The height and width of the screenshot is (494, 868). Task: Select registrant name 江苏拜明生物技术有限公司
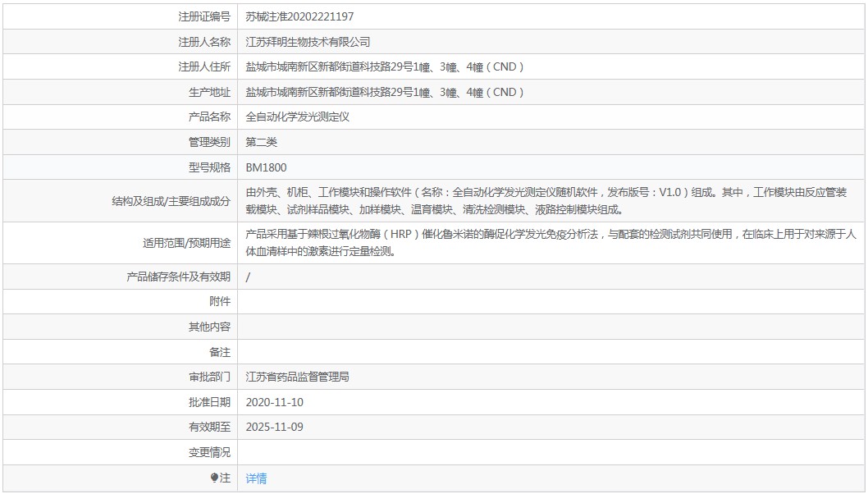point(308,42)
